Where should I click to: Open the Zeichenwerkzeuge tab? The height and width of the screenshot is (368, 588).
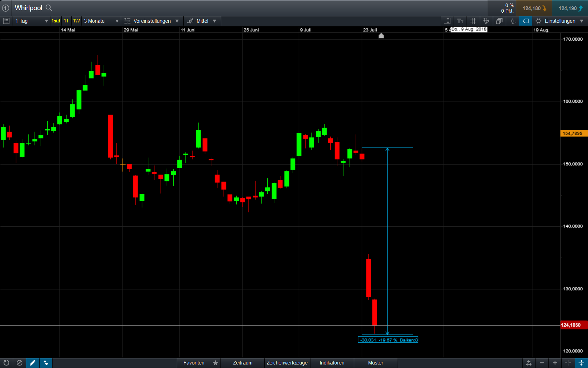pyautogui.click(x=287, y=363)
